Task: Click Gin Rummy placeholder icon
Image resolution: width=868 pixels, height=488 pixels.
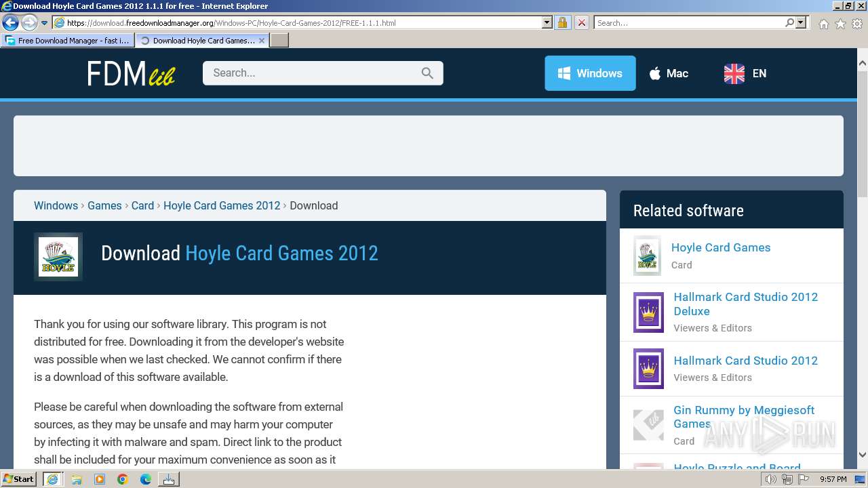Action: [648, 425]
